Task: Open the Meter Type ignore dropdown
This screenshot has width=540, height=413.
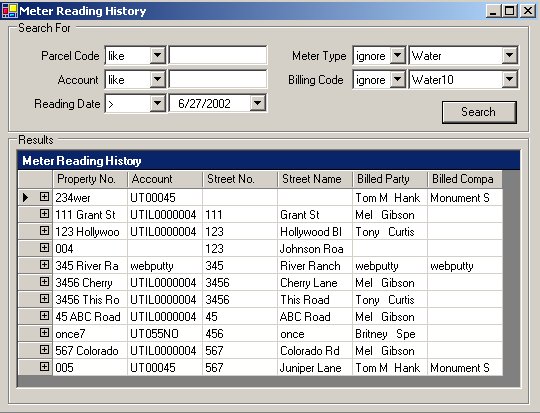Action: pos(397,55)
